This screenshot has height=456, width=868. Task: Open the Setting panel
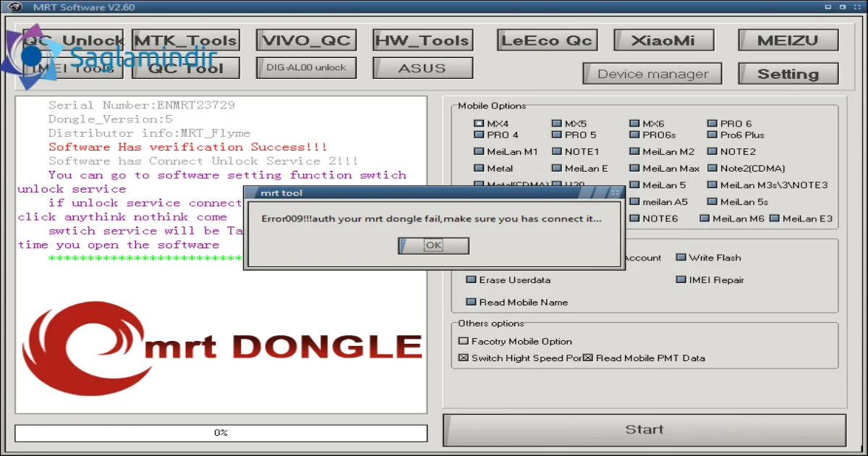click(x=788, y=74)
